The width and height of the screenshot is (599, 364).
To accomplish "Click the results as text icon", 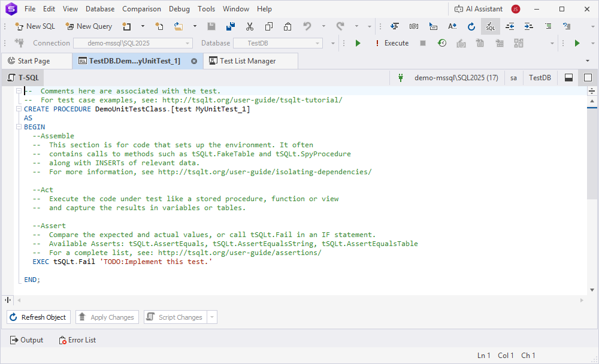I will coord(480,43).
